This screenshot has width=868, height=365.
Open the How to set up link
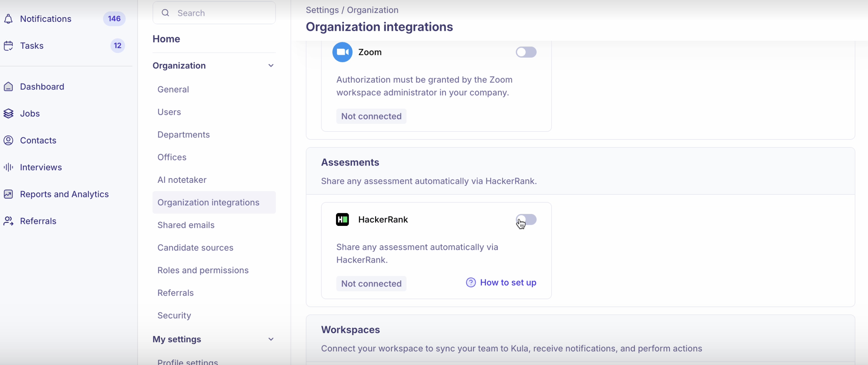click(x=507, y=283)
